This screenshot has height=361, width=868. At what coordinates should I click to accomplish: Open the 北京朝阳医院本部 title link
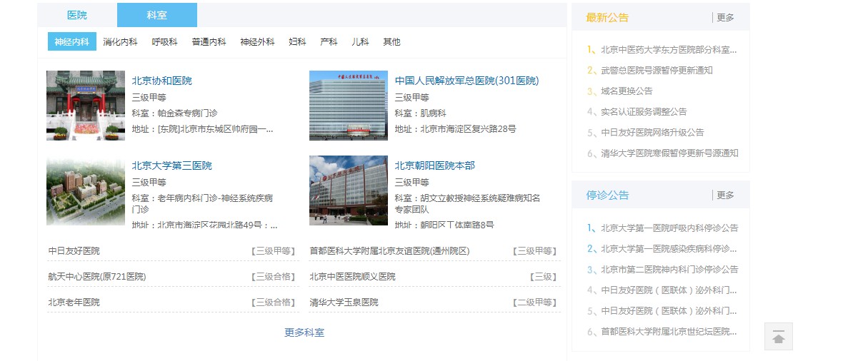pos(434,166)
